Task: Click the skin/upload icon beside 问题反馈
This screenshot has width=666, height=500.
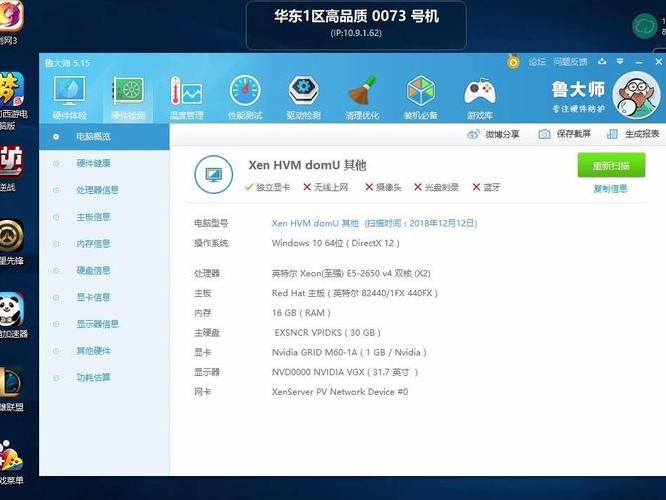Action: click(602, 62)
